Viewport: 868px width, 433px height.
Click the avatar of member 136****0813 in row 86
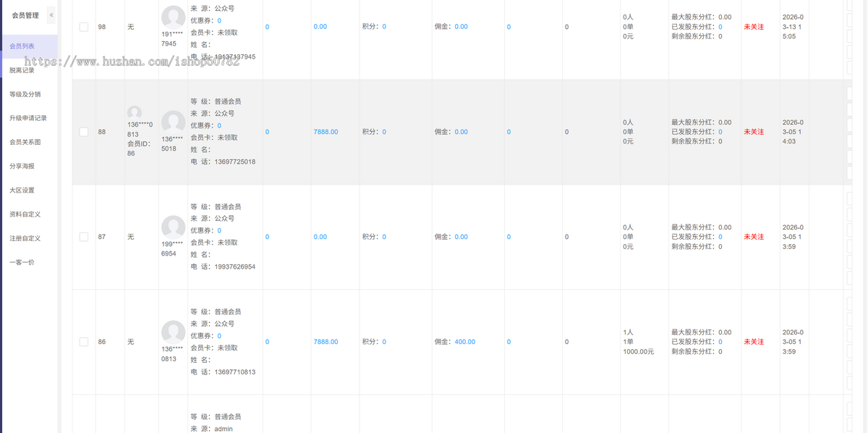[173, 332]
